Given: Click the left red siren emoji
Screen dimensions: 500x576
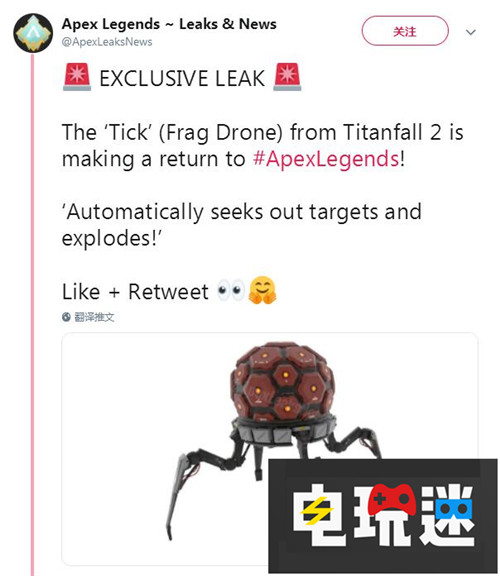Looking at the screenshot, I should tap(77, 77).
